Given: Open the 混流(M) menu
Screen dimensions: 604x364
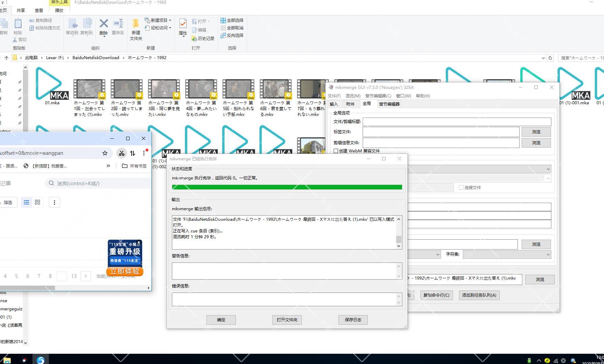Looking at the screenshot, I should click(353, 96).
